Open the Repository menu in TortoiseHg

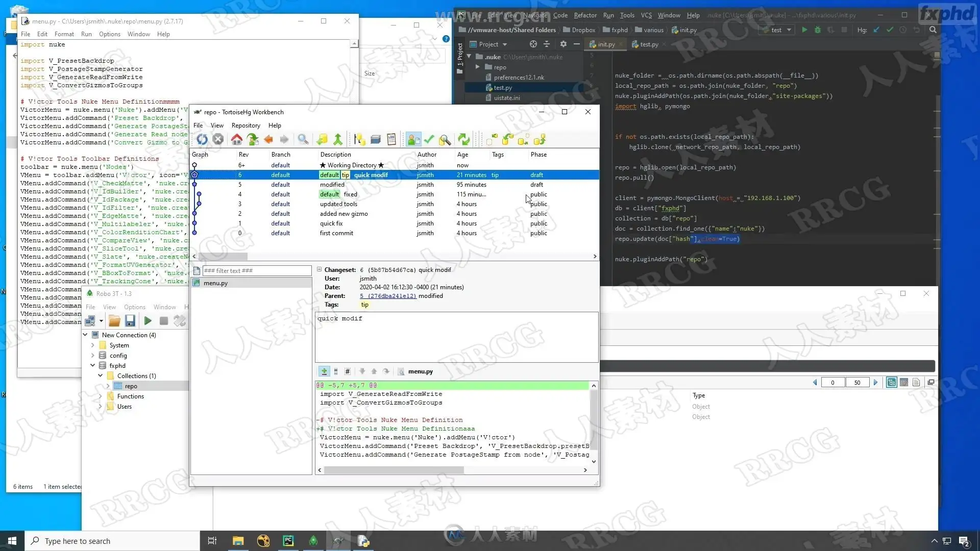(x=246, y=126)
